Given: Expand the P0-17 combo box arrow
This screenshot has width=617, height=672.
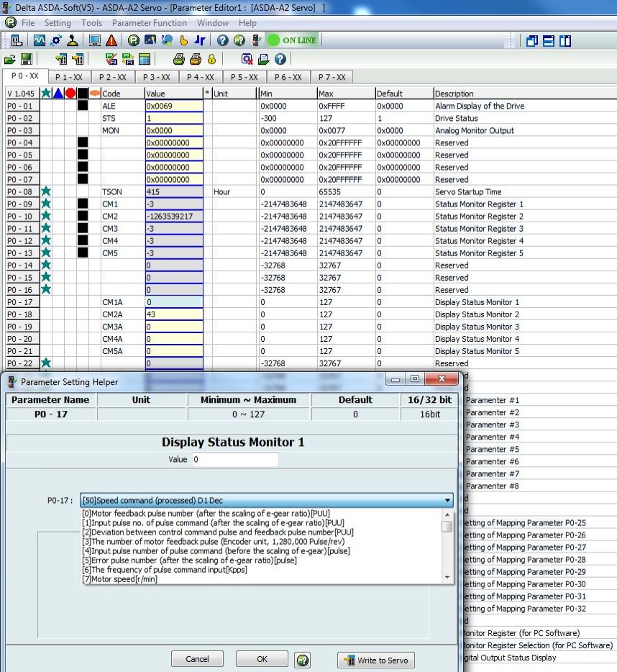Looking at the screenshot, I should point(447,500).
